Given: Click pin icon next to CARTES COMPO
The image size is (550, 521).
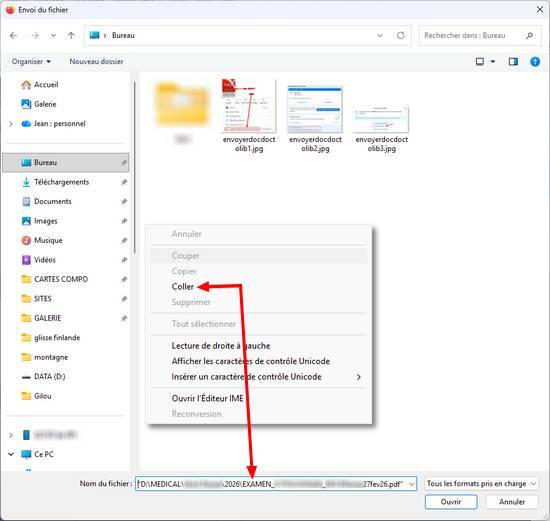Looking at the screenshot, I should pos(124,279).
